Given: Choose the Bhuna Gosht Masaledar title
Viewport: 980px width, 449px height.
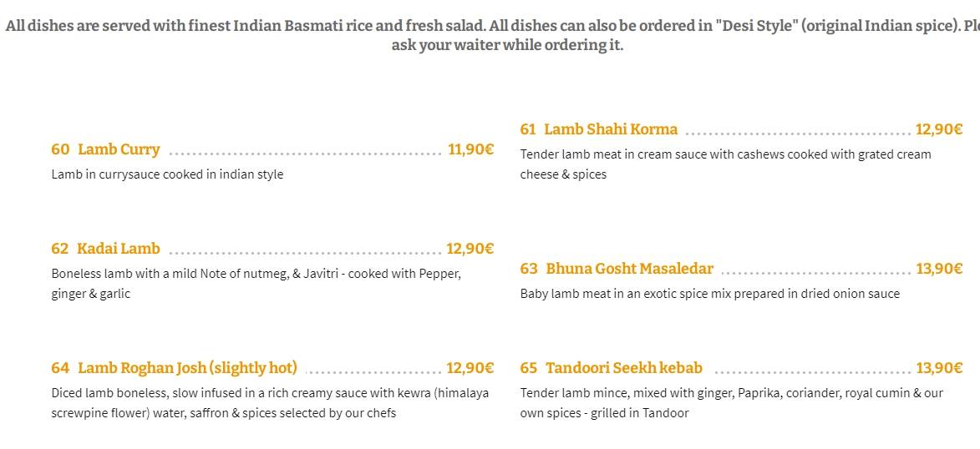Looking at the screenshot, I should pyautogui.click(x=629, y=269).
